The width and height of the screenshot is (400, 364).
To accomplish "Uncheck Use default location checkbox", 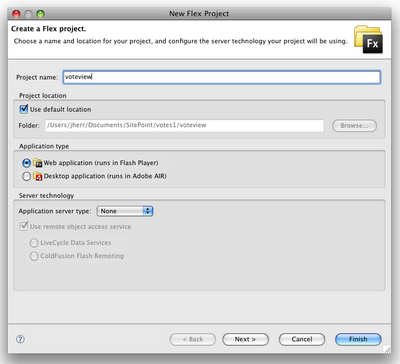I will point(24,109).
